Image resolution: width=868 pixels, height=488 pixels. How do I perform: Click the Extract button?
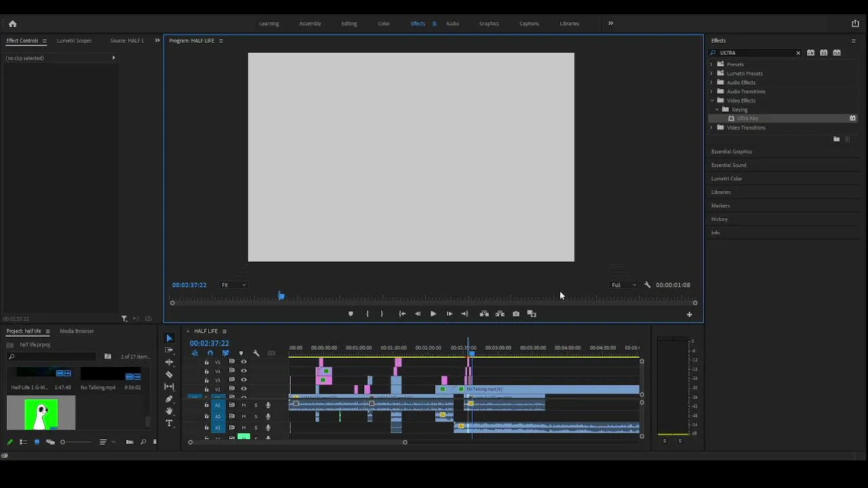500,314
